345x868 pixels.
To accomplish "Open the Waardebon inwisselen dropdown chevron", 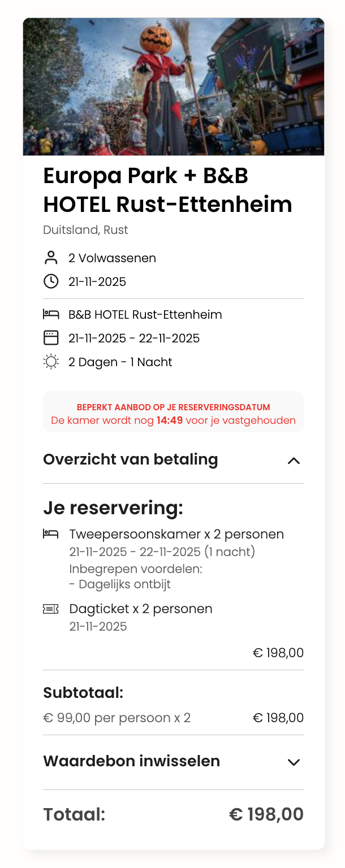I will click(x=294, y=761).
